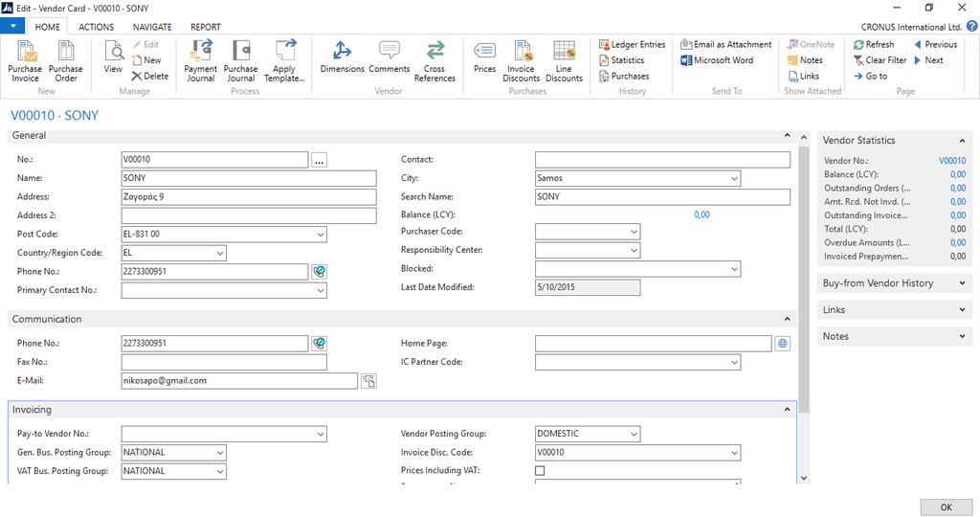The image size is (980, 517).
Task: Collapse the Vendor Statistics pane
Action: pos(962,141)
